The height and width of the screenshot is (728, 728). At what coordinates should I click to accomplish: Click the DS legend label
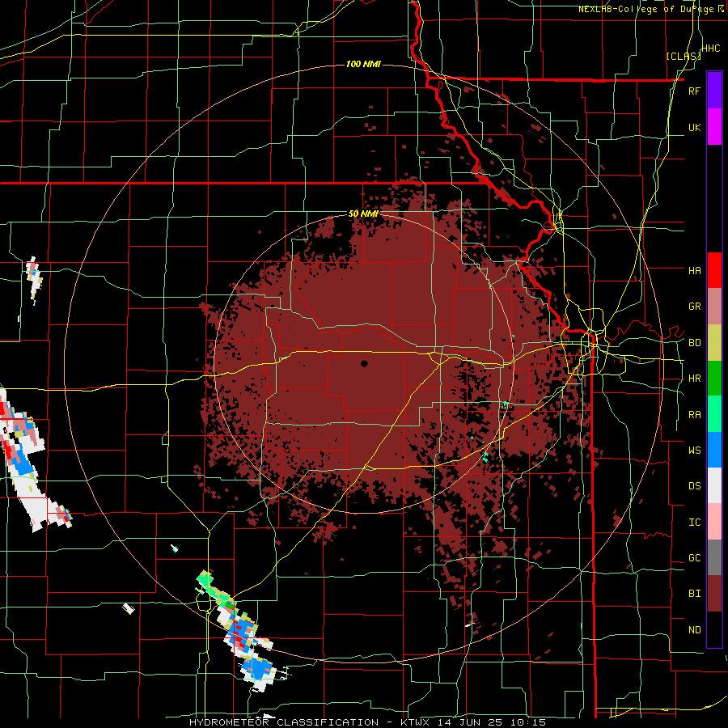tap(694, 485)
